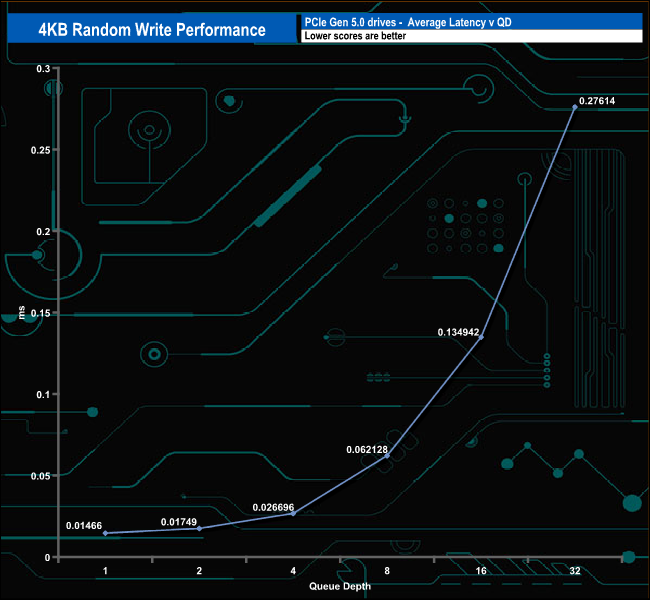This screenshot has width=650, height=600.
Task: Select the data point at queue depth 1
Action: (105, 533)
